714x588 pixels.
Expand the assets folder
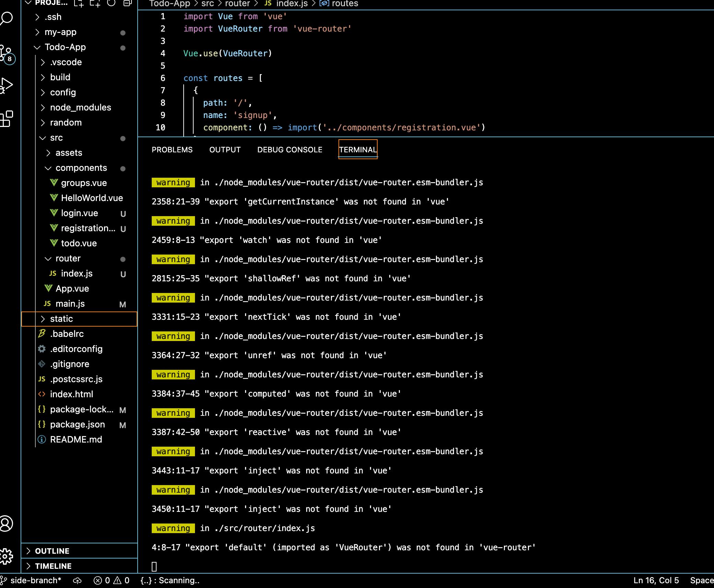click(x=79, y=153)
